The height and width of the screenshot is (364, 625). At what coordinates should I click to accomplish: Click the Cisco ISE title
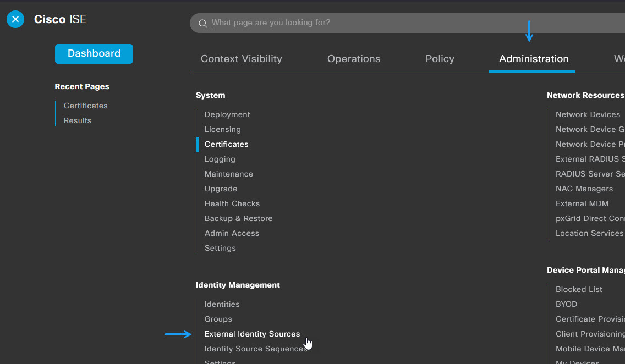[60, 19]
